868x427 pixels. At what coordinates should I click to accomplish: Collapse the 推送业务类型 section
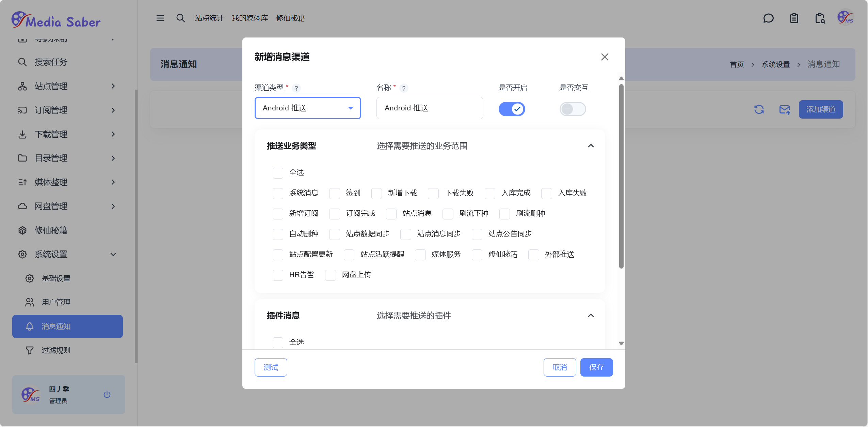(x=591, y=146)
